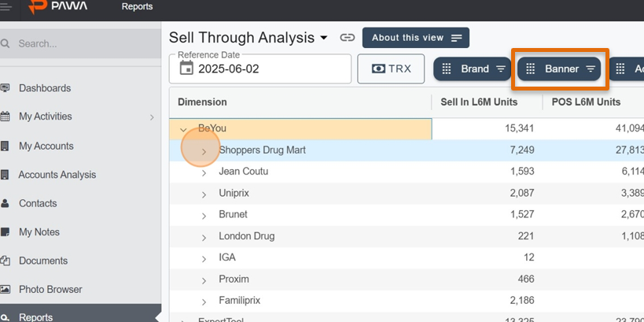Image resolution: width=644 pixels, height=322 pixels.
Task: Click the PAWA logo
Action: (x=58, y=6)
